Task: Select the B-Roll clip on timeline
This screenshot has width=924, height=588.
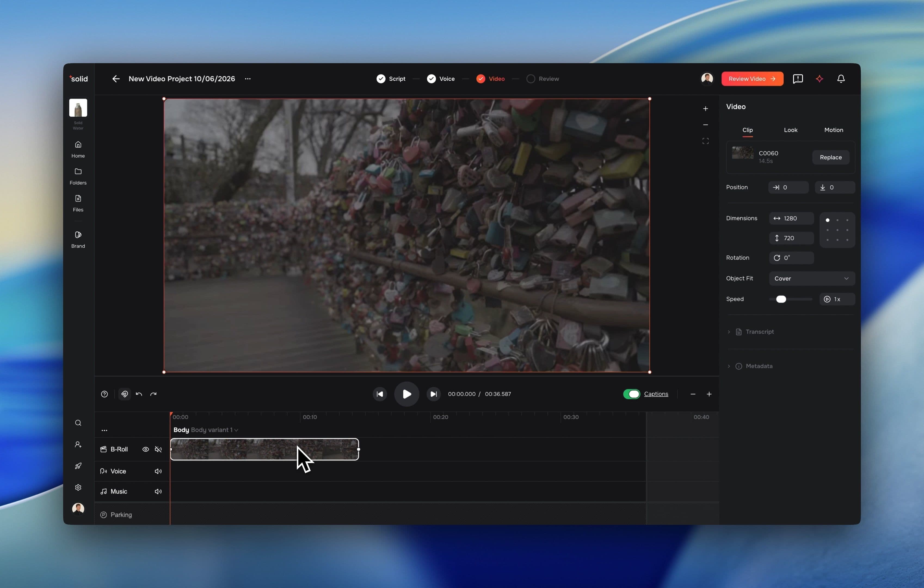Action: [264, 449]
